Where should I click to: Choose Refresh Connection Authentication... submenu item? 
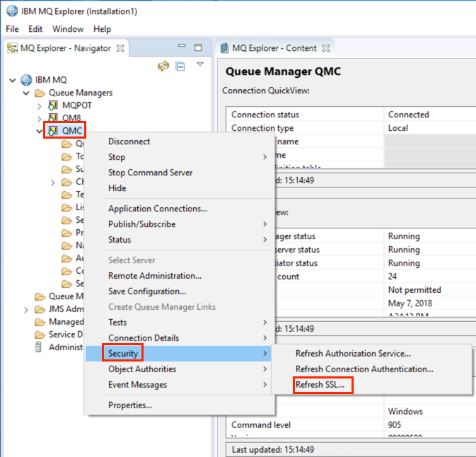coord(372,369)
